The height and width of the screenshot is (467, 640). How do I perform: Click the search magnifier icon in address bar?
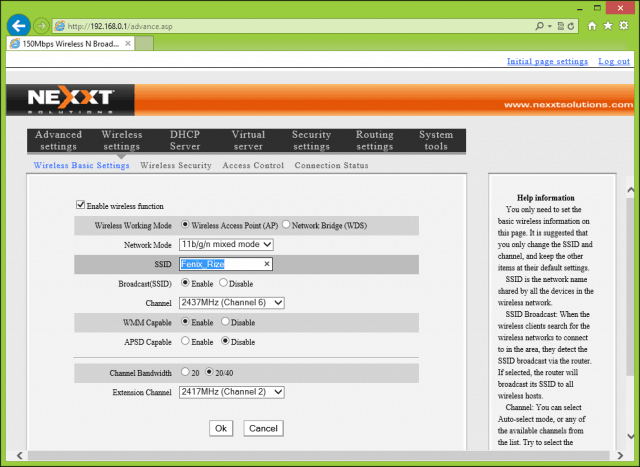pyautogui.click(x=539, y=26)
